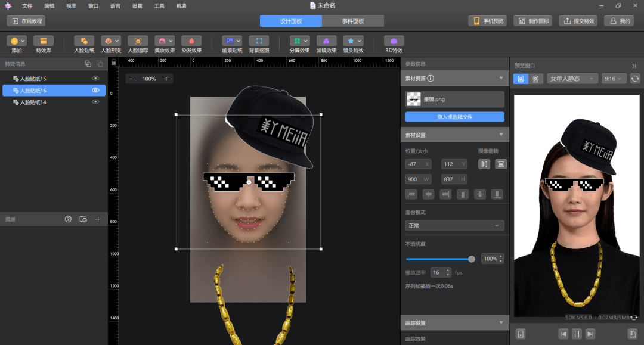
Task: Open the 添加 dropdown arrow
Action: [23, 41]
